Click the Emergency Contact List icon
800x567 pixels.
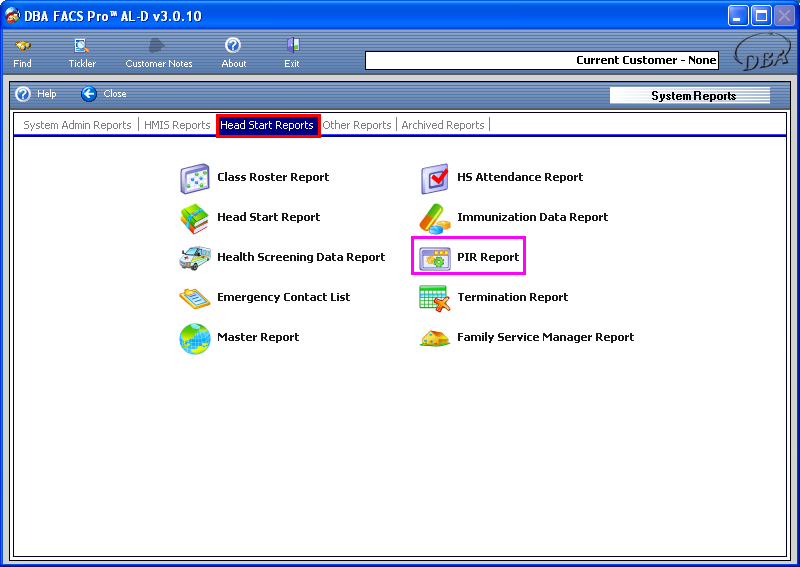194,298
